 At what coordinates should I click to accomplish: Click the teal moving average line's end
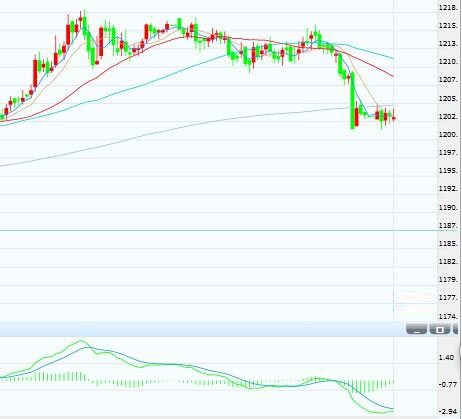click(392, 58)
